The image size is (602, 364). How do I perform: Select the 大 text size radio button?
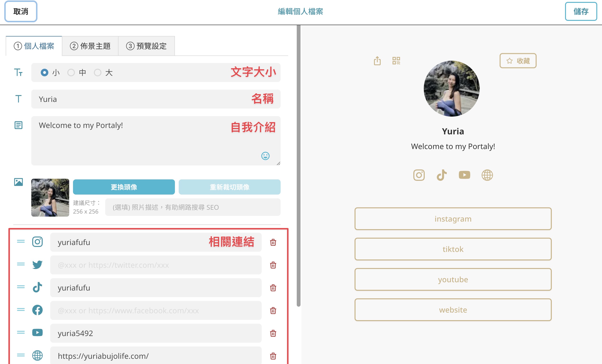97,73
